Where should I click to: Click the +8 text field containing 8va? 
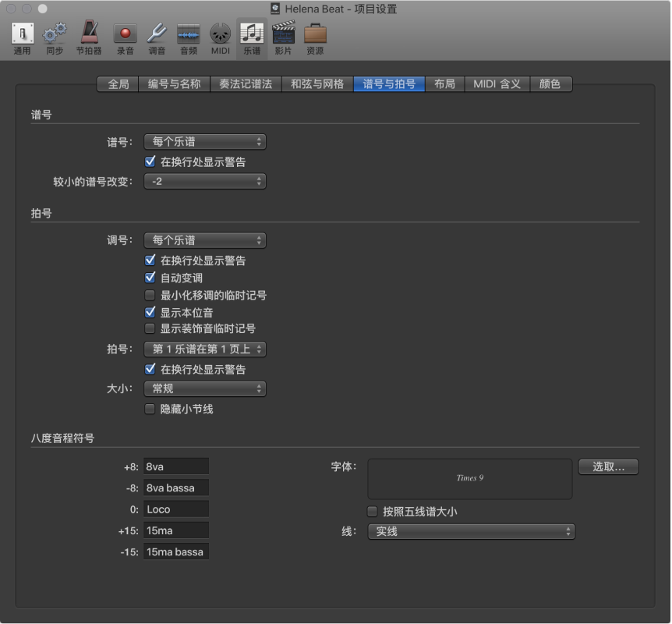point(176,466)
